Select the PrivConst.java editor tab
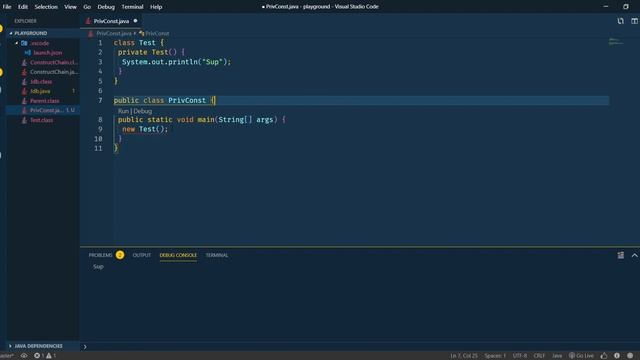Image resolution: width=640 pixels, height=360 pixels. click(111, 21)
